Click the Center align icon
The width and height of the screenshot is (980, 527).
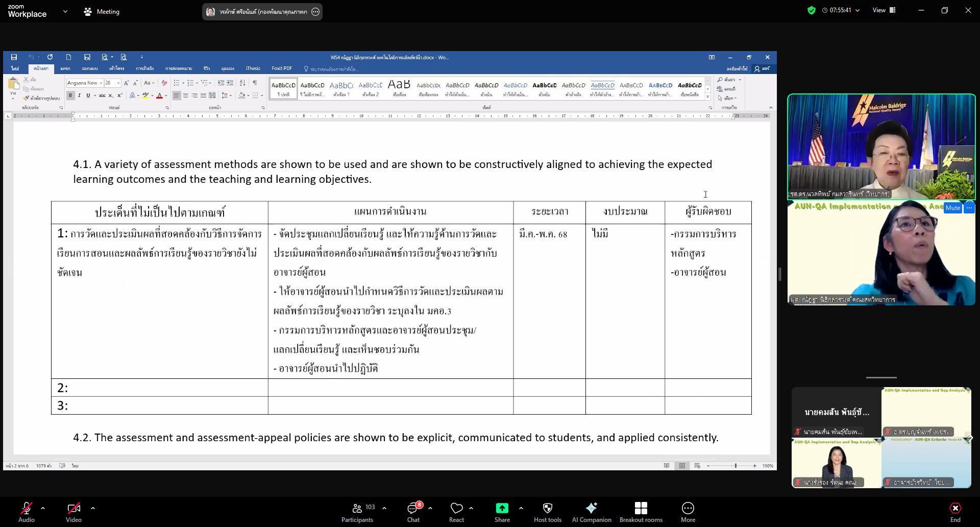tap(186, 95)
